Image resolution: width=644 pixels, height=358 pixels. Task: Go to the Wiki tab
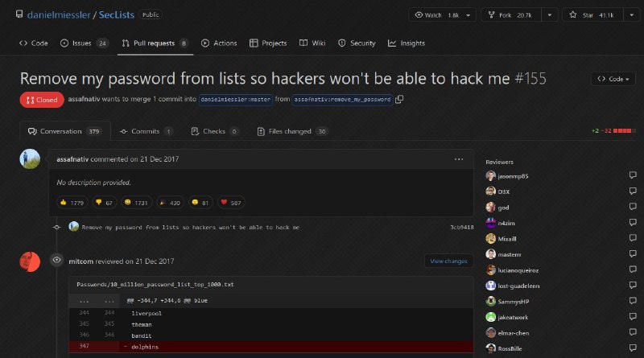(x=312, y=43)
